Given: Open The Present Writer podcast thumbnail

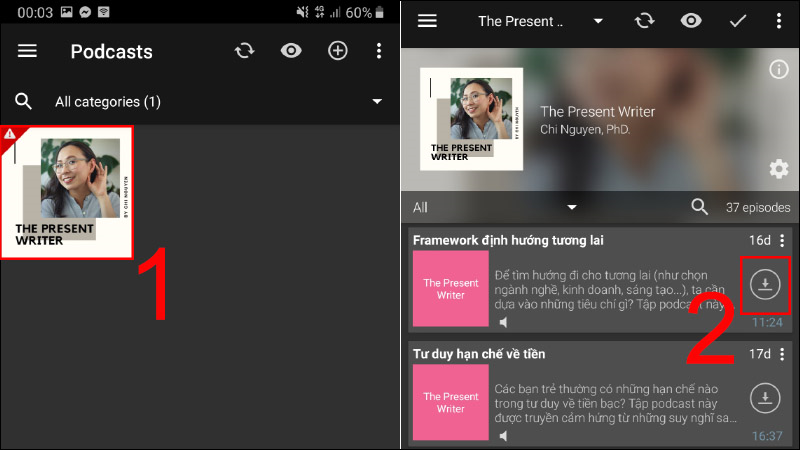Looking at the screenshot, I should pyautogui.click(x=68, y=192).
